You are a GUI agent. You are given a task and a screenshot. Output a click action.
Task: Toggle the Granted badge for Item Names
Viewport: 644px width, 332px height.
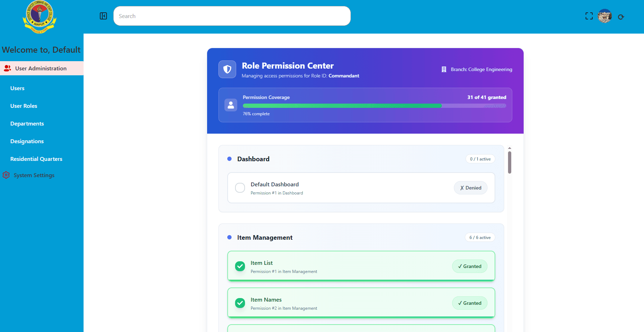pyautogui.click(x=470, y=303)
